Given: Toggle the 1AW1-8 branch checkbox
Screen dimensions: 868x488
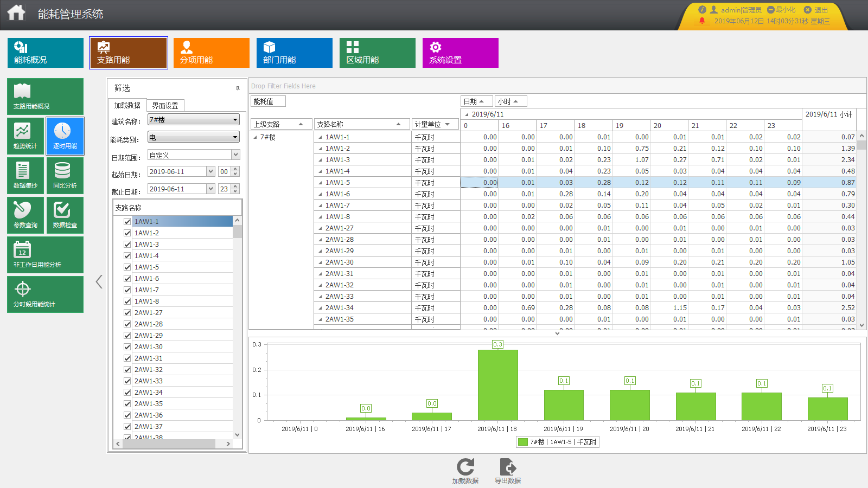Looking at the screenshot, I should (x=127, y=301).
